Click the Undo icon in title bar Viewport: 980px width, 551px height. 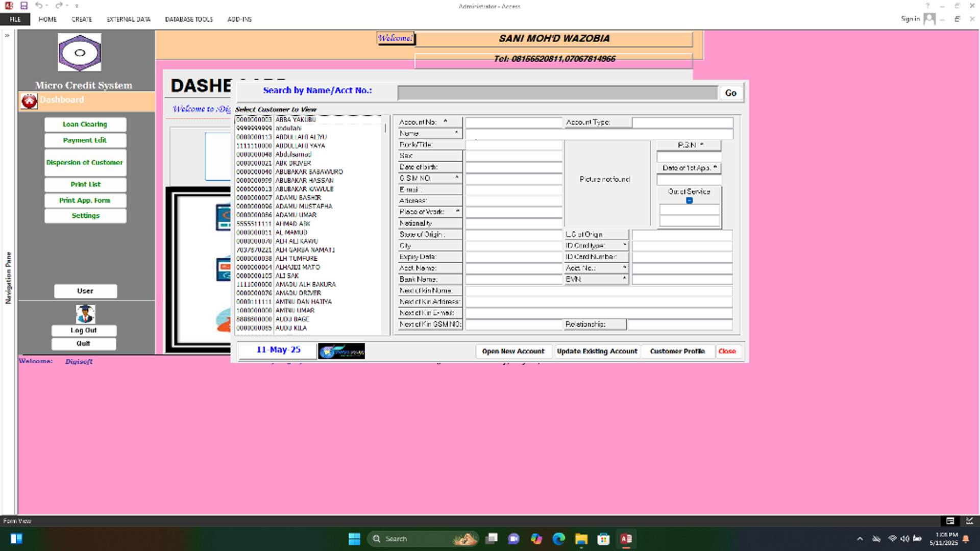[39, 6]
